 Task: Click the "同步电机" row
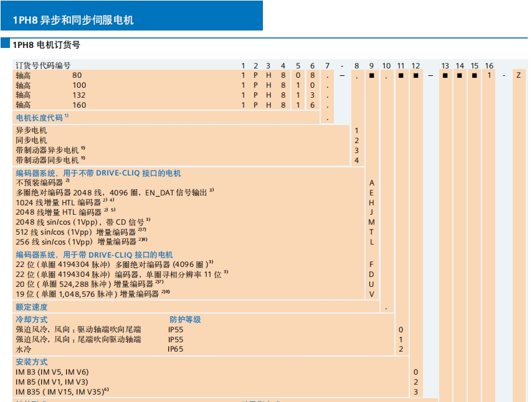[31, 141]
